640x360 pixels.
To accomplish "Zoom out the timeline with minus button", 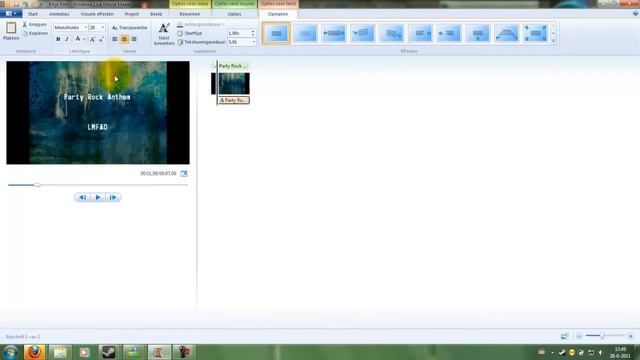I will click(x=579, y=336).
